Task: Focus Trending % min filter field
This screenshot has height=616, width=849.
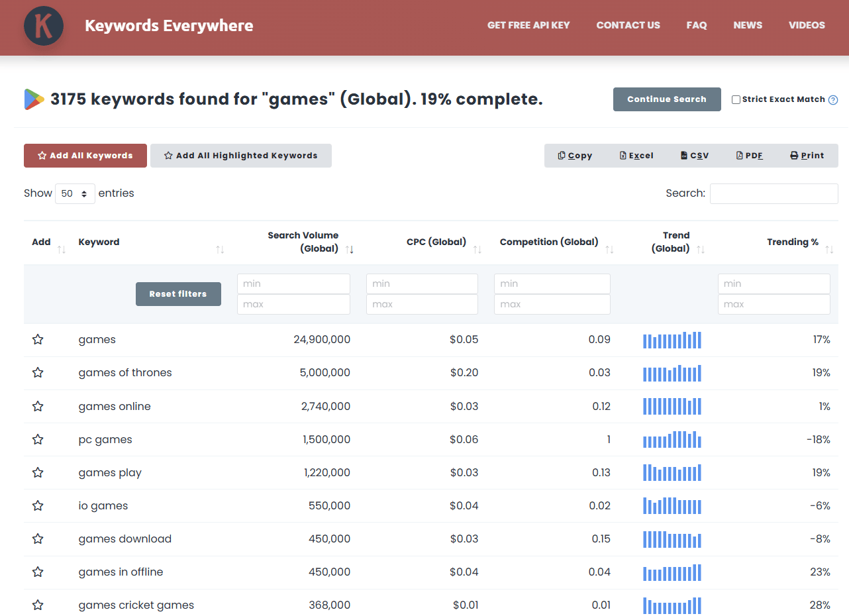Action: point(774,283)
